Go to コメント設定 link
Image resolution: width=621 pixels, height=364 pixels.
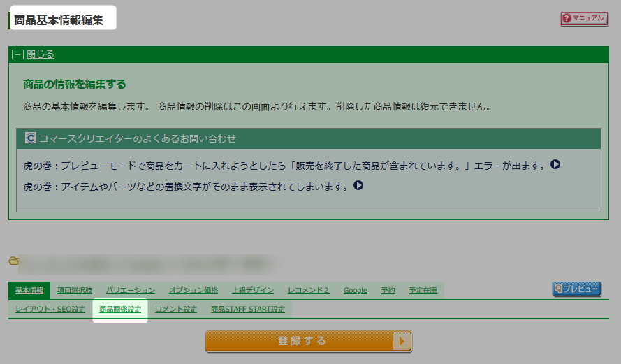176,310
